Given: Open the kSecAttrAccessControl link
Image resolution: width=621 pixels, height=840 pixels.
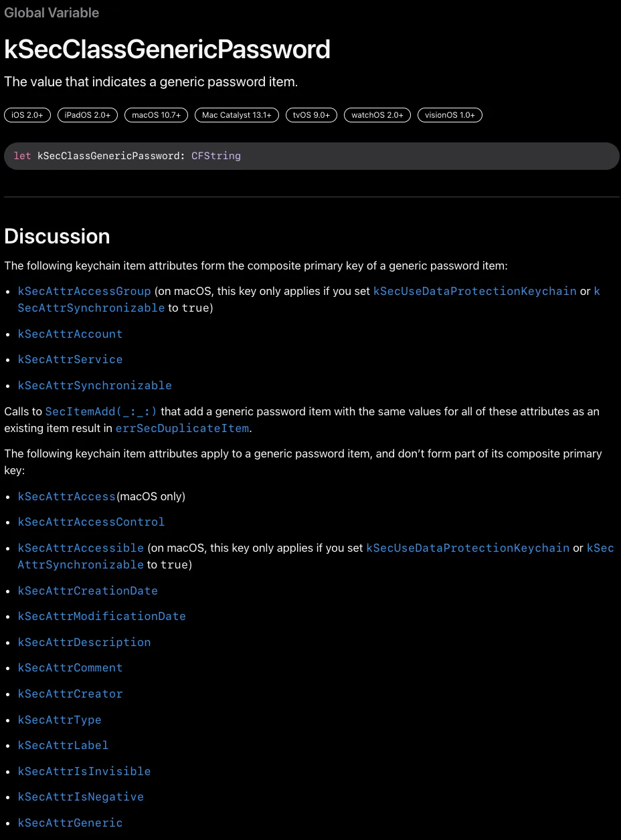Looking at the screenshot, I should tap(91, 522).
